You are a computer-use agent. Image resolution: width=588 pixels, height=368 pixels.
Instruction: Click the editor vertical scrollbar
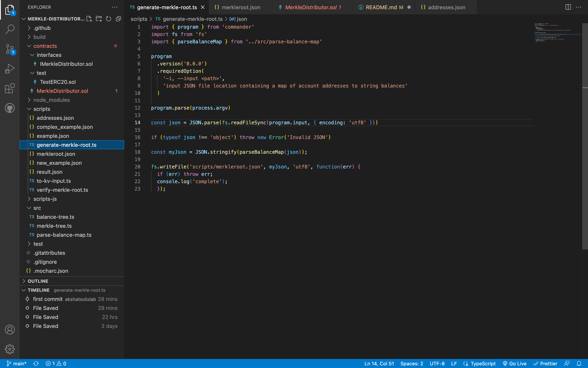point(585,136)
